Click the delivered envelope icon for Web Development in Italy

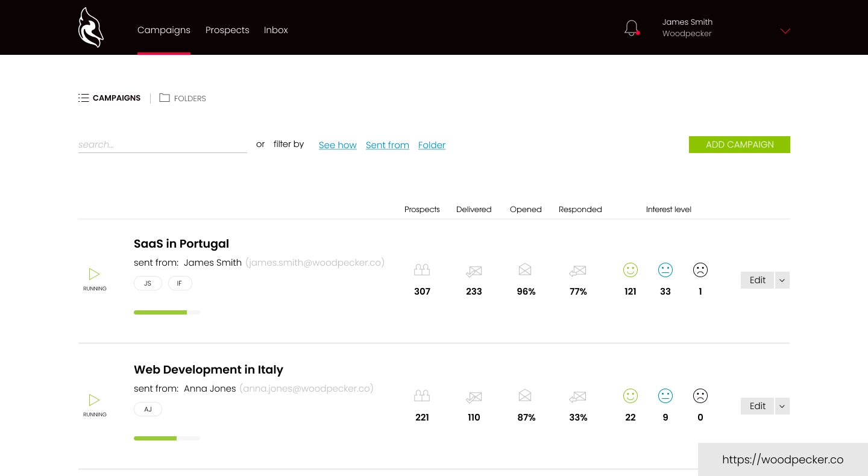pyautogui.click(x=474, y=396)
